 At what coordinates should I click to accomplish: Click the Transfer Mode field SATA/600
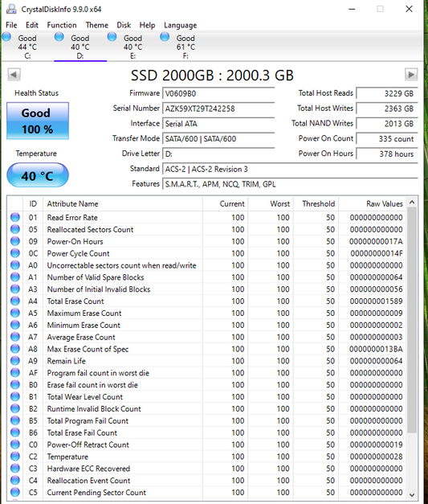[x=218, y=139]
